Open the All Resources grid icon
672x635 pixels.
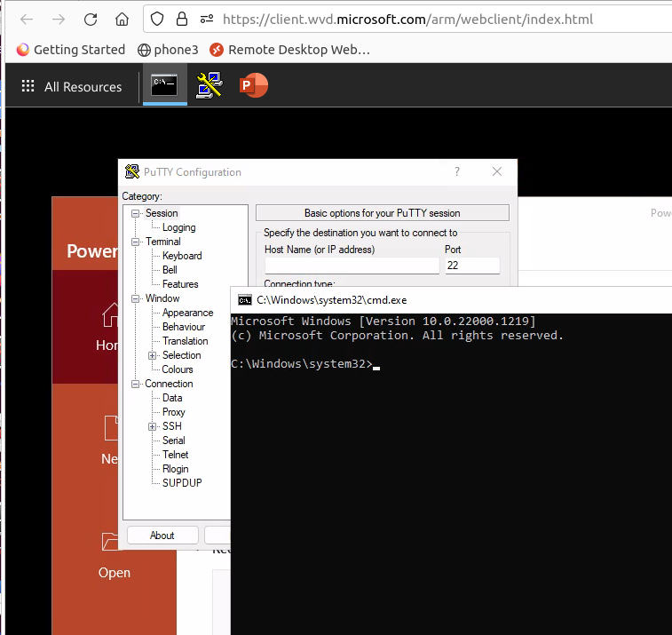click(28, 86)
